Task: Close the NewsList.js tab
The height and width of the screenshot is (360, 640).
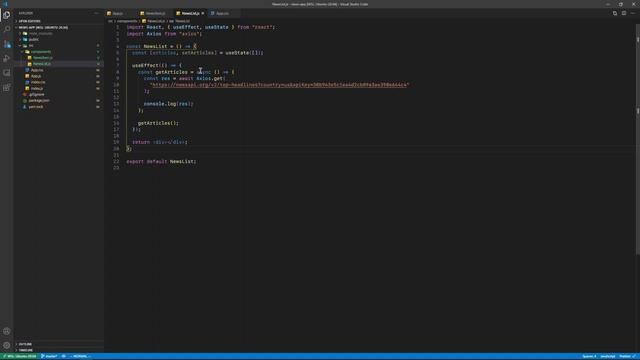Action: (x=202, y=13)
